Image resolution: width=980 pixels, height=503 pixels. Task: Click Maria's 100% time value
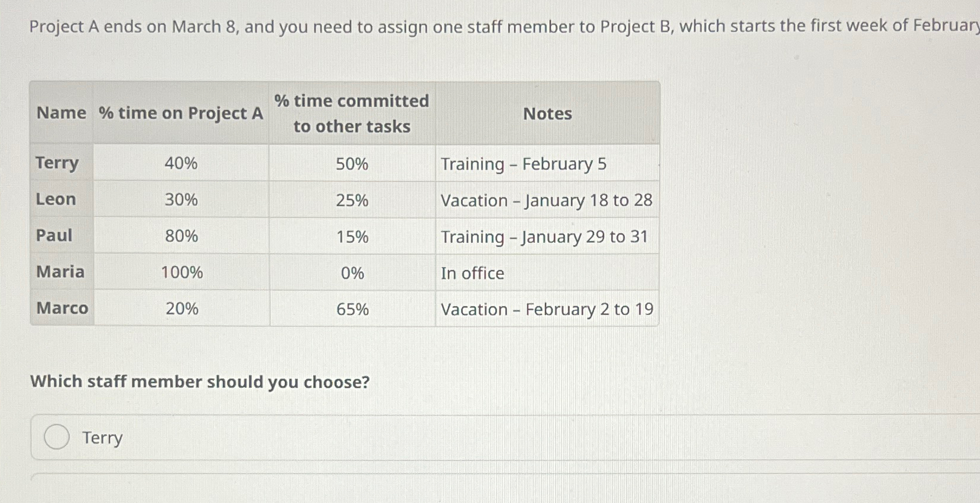click(x=180, y=272)
